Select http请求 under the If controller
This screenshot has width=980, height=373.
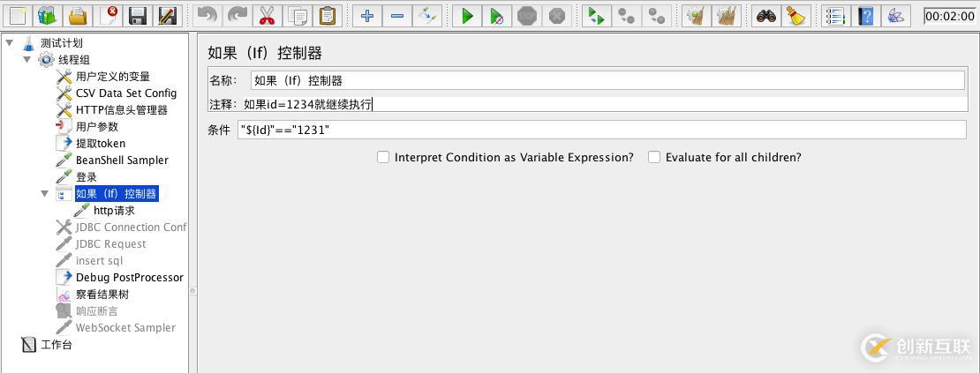click(x=114, y=211)
